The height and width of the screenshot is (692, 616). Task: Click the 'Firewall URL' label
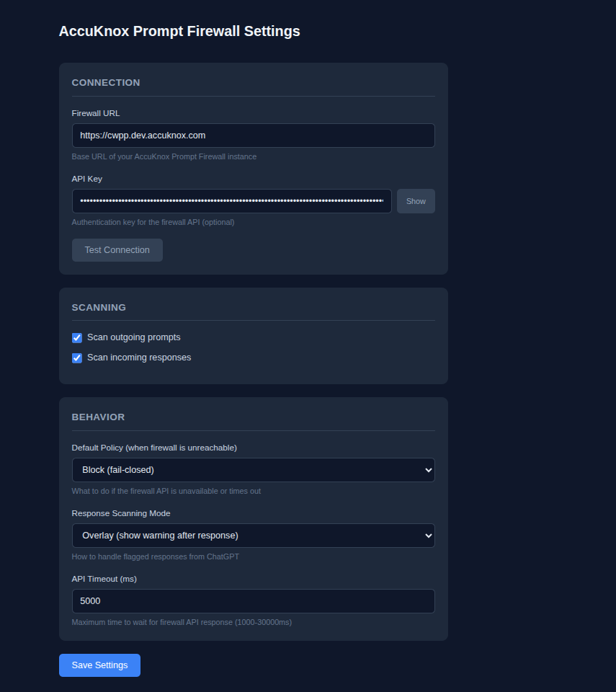coord(96,113)
